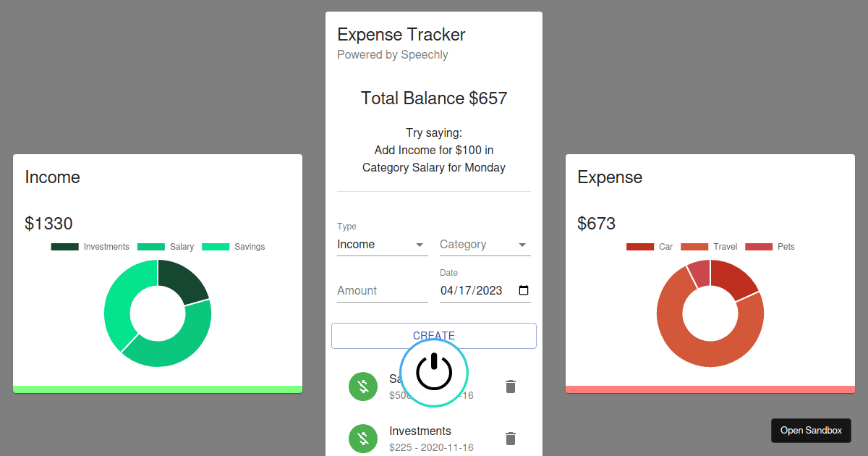The height and width of the screenshot is (456, 868).
Task: Toggle the Car legend in Expense chart
Action: [650, 247]
